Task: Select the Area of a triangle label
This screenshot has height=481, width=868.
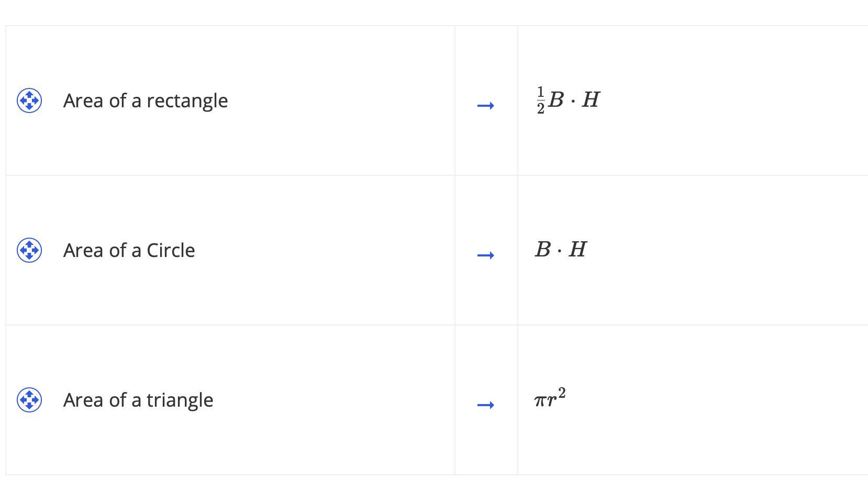Action: 138,400
